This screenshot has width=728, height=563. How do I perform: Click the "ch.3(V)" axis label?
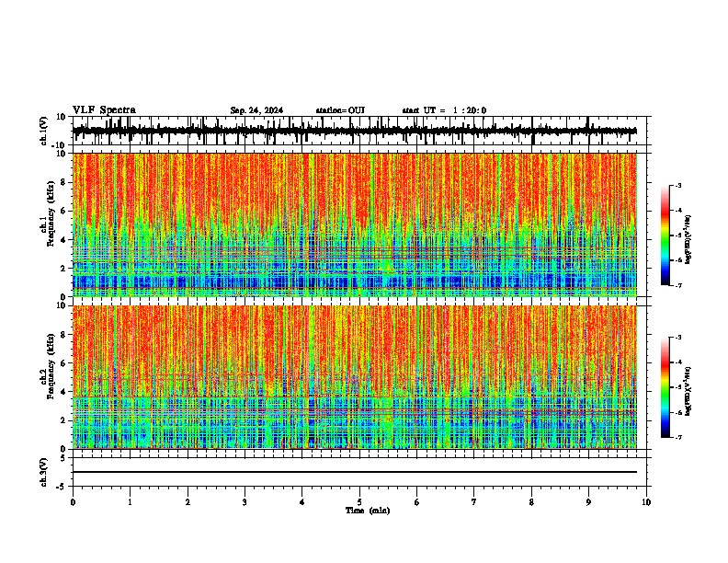[x=43, y=472]
